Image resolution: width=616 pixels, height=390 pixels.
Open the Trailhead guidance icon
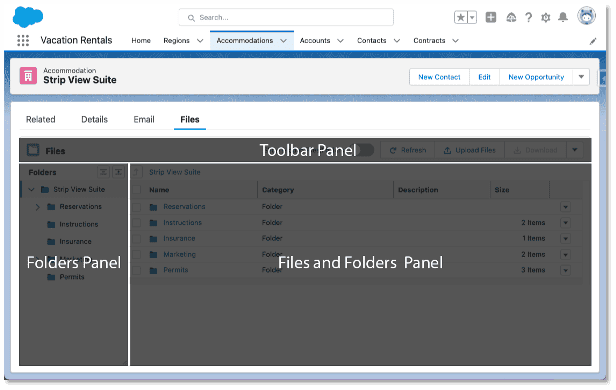[511, 17]
